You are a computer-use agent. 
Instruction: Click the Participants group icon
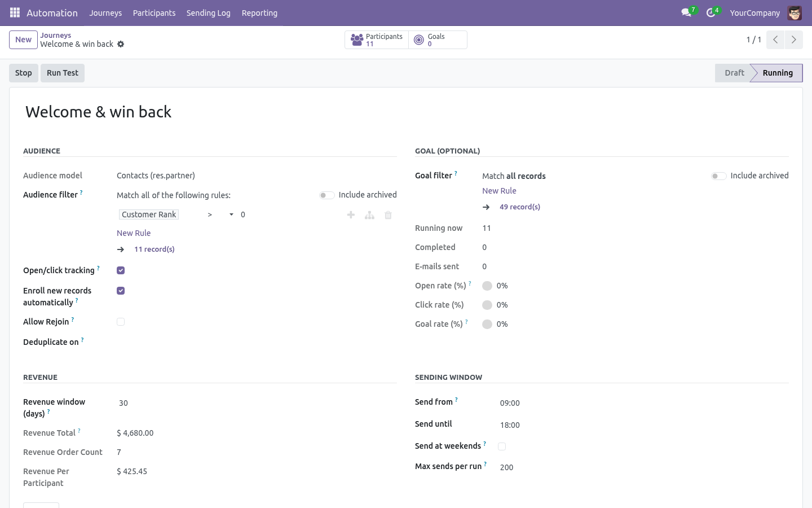tap(357, 40)
